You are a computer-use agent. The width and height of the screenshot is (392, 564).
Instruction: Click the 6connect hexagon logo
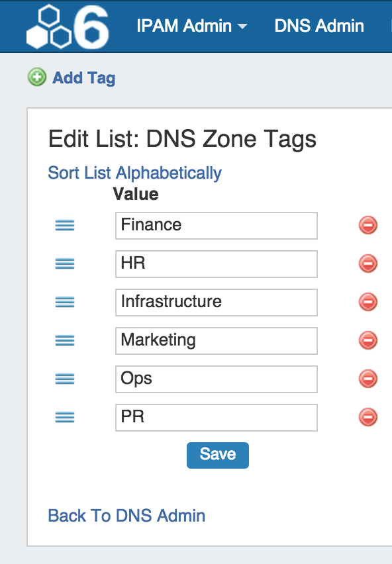tap(68, 27)
